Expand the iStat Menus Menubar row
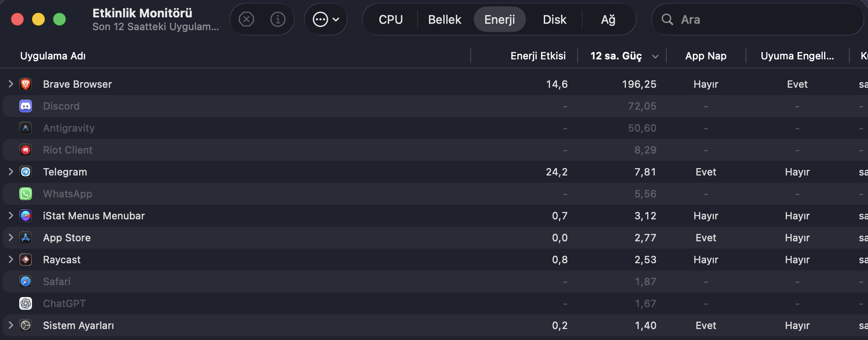This screenshot has height=340, width=868. 11,215
